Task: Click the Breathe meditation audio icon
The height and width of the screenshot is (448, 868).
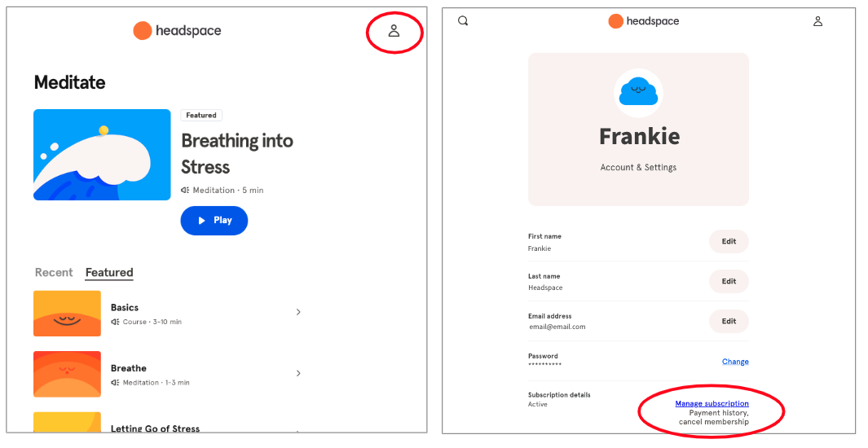Action: pos(115,383)
